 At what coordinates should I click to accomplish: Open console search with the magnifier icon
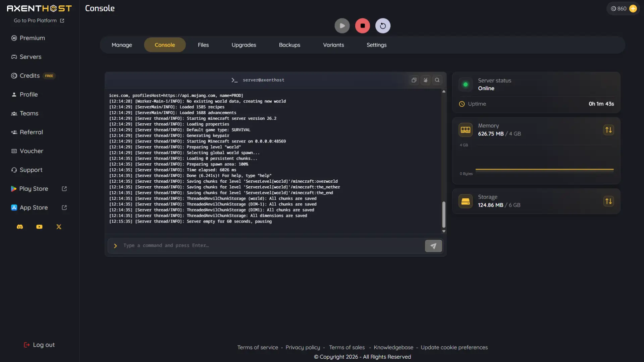[x=437, y=80]
